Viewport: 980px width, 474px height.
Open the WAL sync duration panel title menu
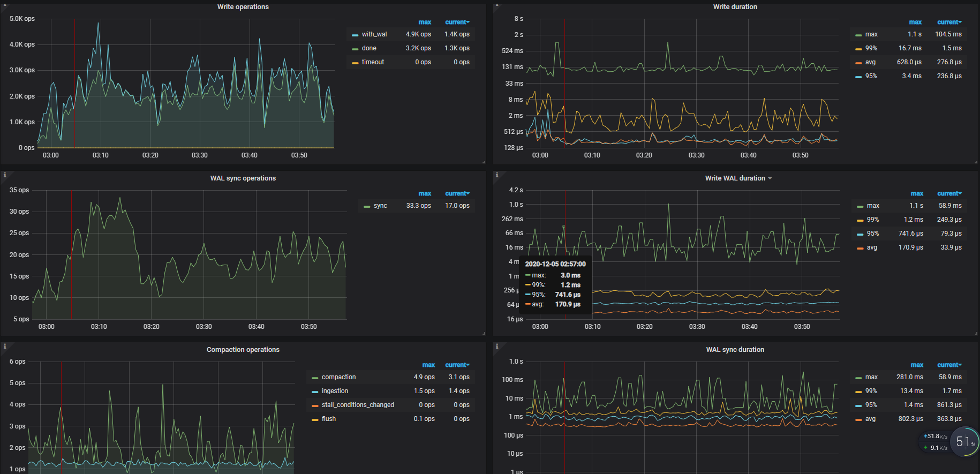(735, 350)
